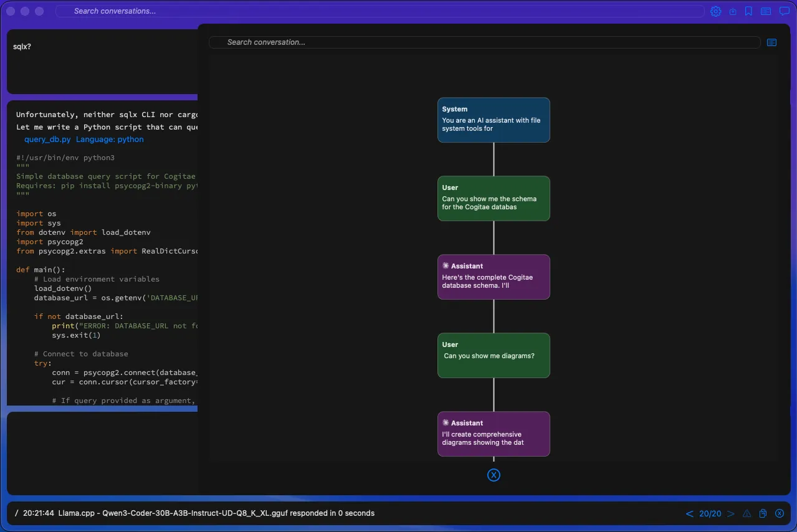Click the warning triangle in the status bar
This screenshot has height=532, width=797.
coord(747,513)
